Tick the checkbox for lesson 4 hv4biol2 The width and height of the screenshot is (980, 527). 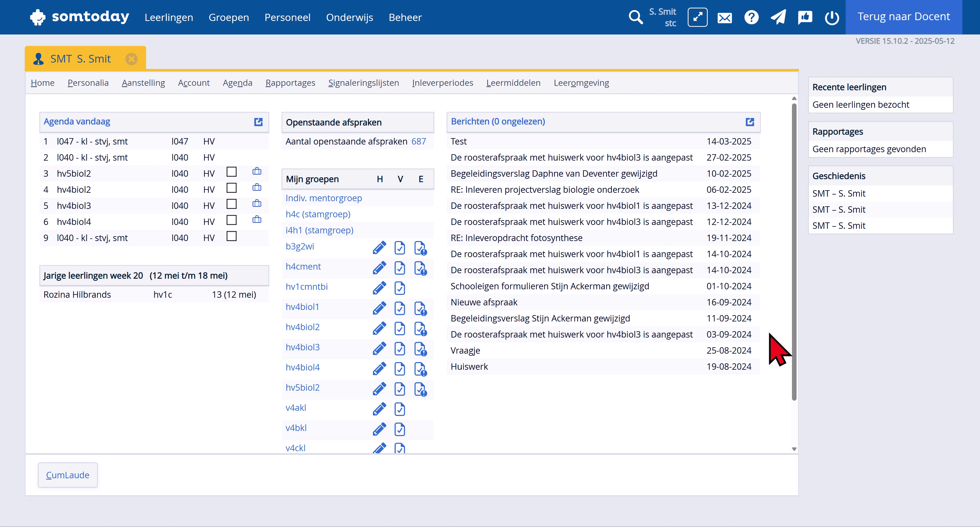tap(231, 188)
